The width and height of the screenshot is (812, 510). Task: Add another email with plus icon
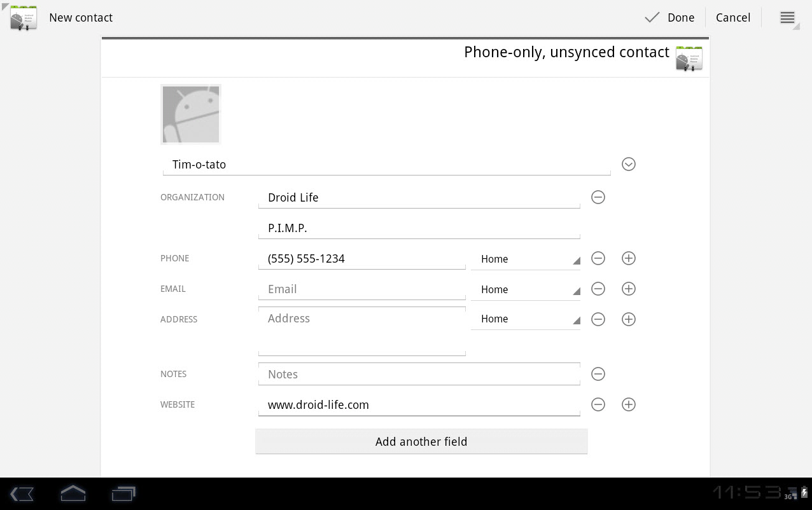point(628,289)
